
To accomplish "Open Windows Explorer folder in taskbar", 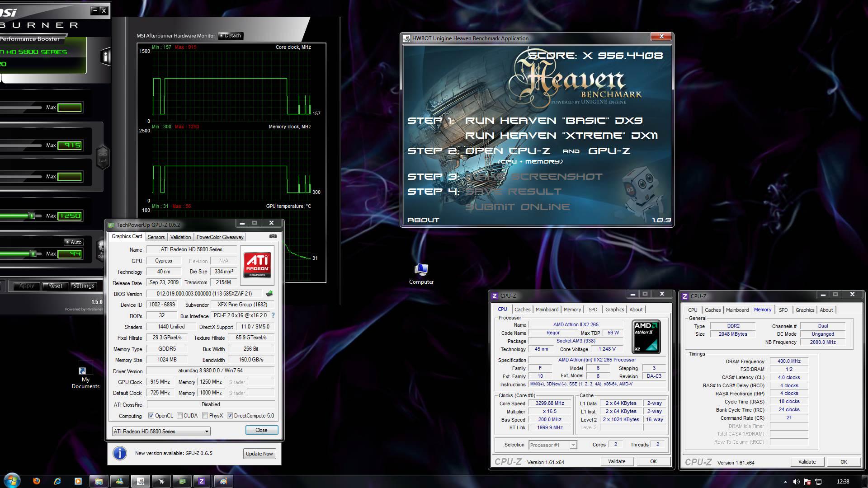I will click(99, 481).
